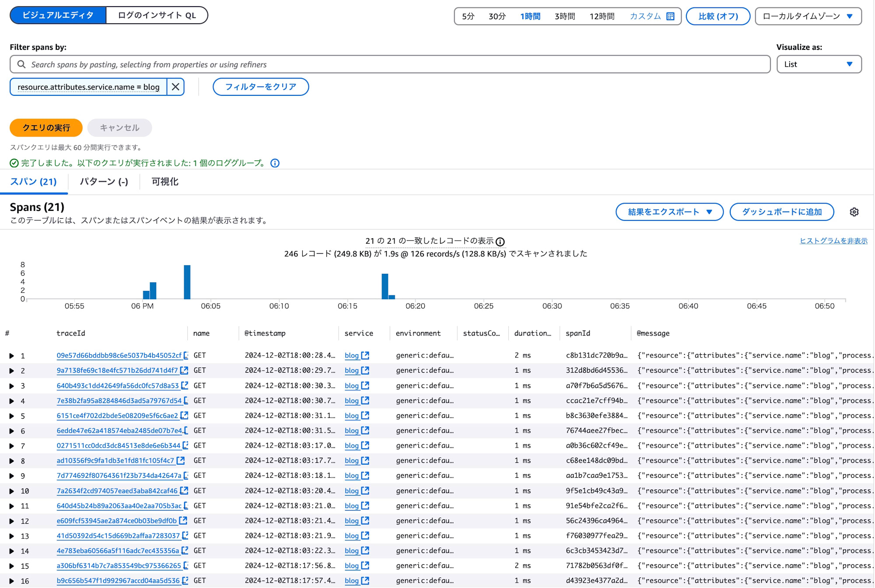
Task: Click the フィルターをクリア button
Action: (x=261, y=87)
